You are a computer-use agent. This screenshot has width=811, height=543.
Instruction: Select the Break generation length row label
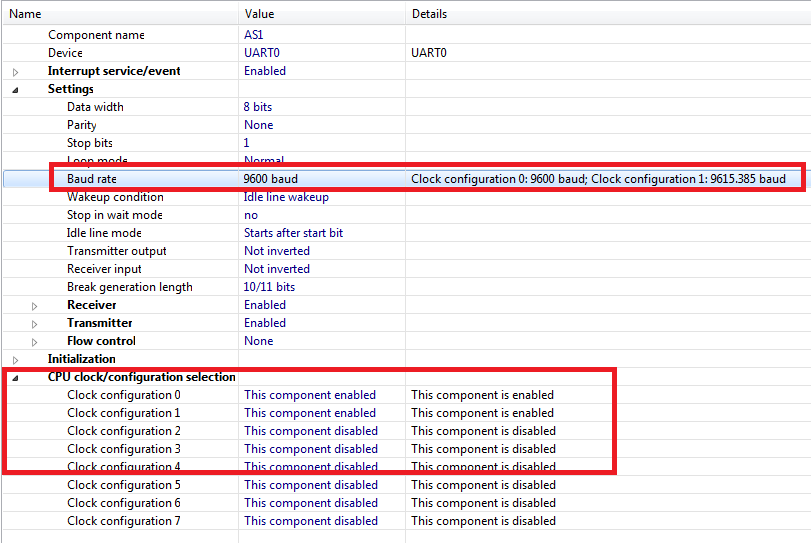[130, 287]
